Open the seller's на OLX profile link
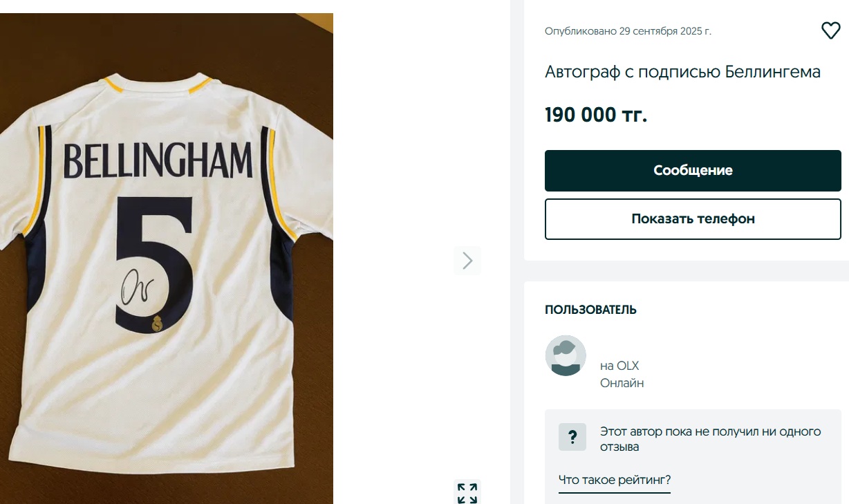Image resolution: width=849 pixels, height=504 pixels. 619,366
